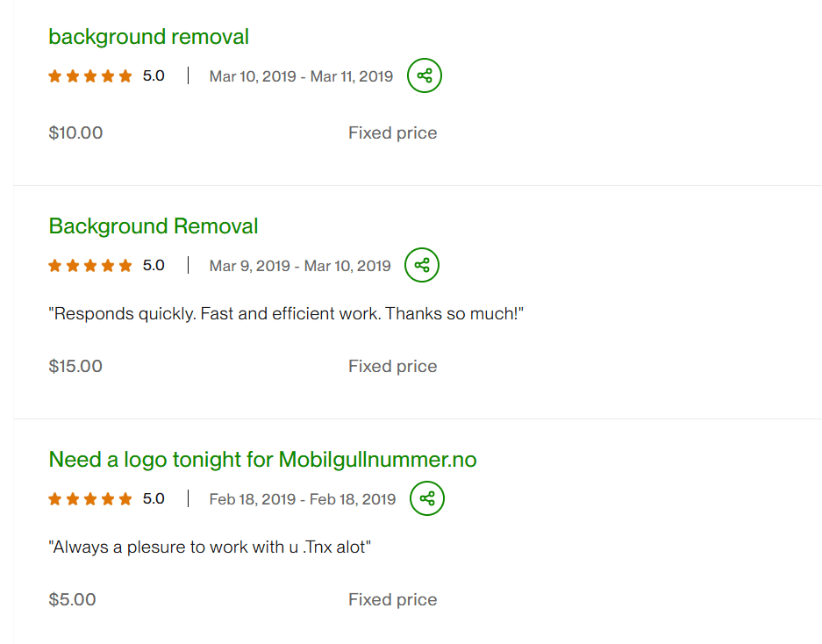Click the star rating above the $10.00 price

90,76
